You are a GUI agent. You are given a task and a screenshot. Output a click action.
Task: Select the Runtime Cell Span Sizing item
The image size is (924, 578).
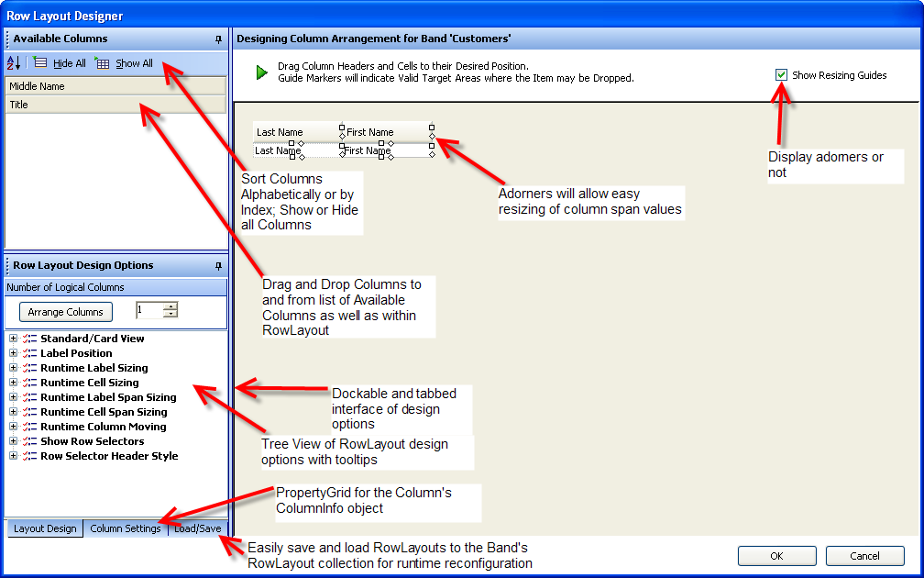pyautogui.click(x=104, y=412)
